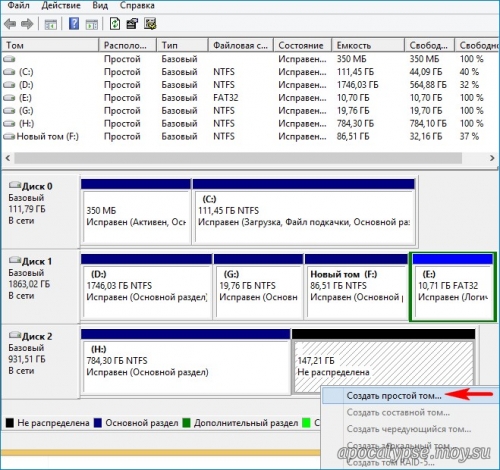Viewport: 500px width, 470px height.
Task: Select the Новый том (F:) 86,51 ГБ partition
Action: 356,287
